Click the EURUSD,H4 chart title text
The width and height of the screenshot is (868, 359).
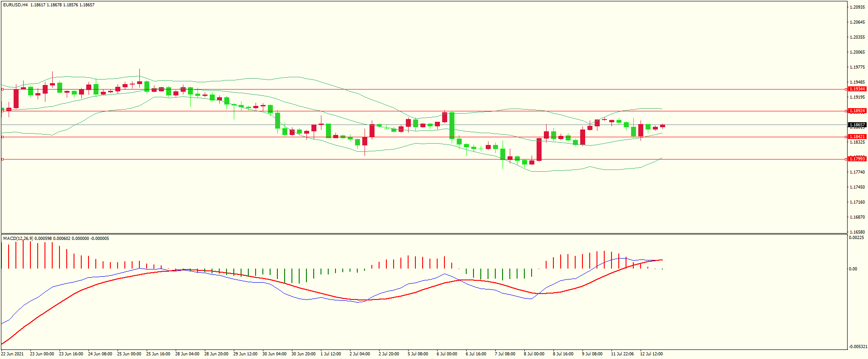click(x=15, y=5)
